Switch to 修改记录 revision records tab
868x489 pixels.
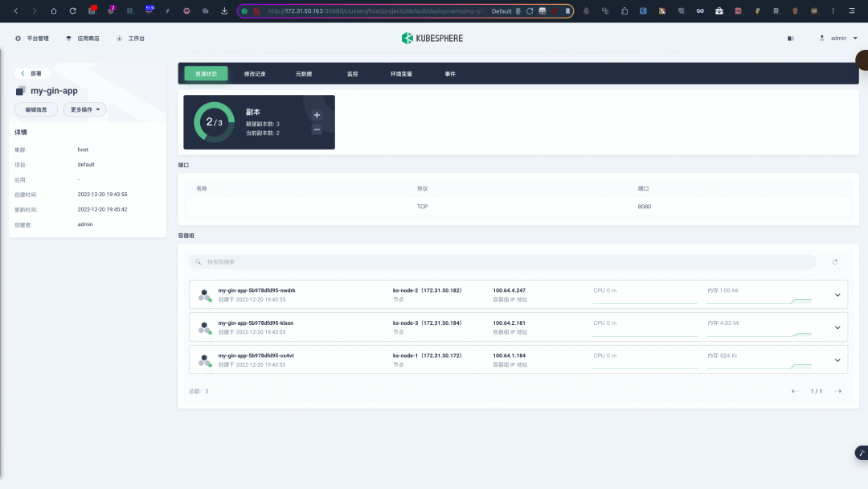pos(255,74)
